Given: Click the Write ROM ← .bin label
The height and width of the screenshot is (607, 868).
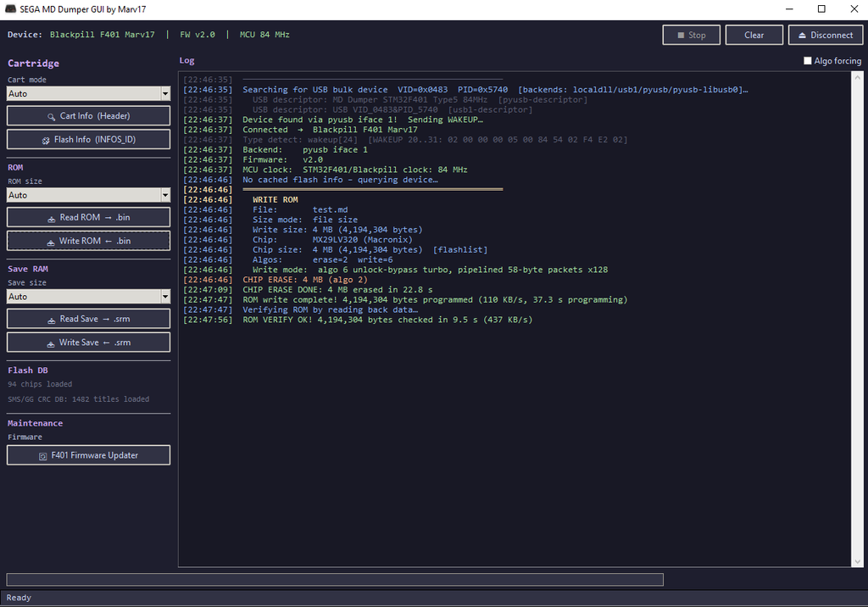Looking at the screenshot, I should click(95, 241).
